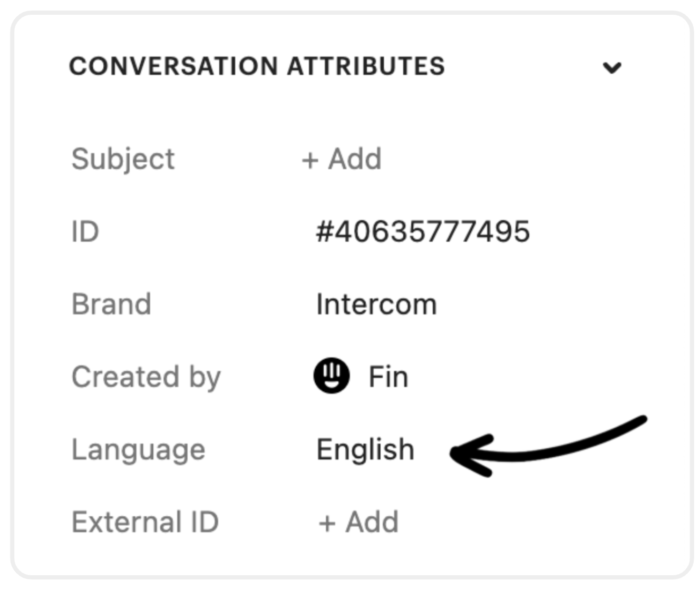This screenshot has width=700, height=590.
Task: Click the External ID field label
Action: click(x=145, y=522)
